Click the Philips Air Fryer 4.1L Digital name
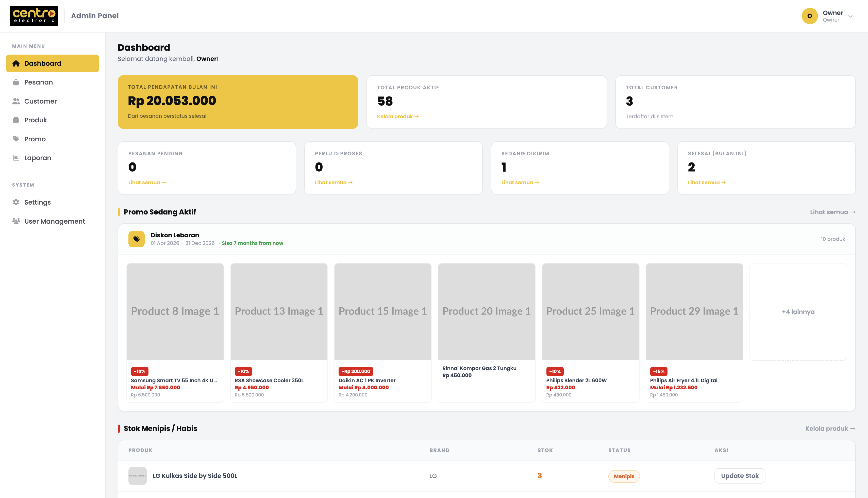The width and height of the screenshot is (868, 498). pyautogui.click(x=684, y=380)
